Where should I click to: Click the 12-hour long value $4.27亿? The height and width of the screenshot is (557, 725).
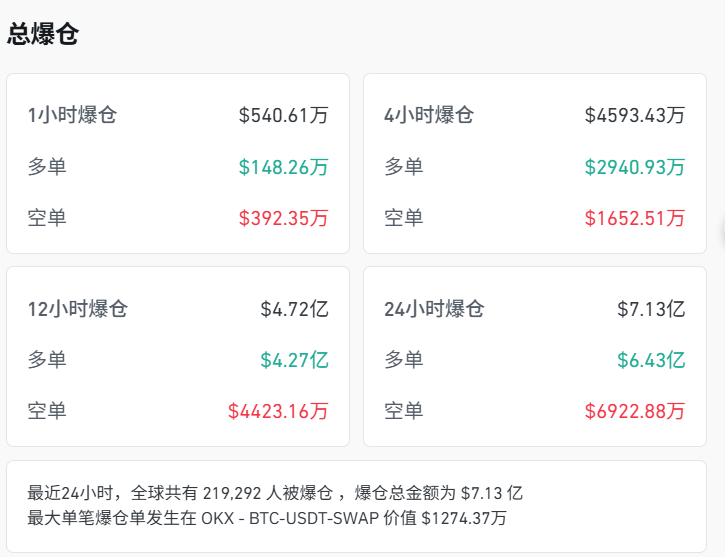click(x=294, y=359)
